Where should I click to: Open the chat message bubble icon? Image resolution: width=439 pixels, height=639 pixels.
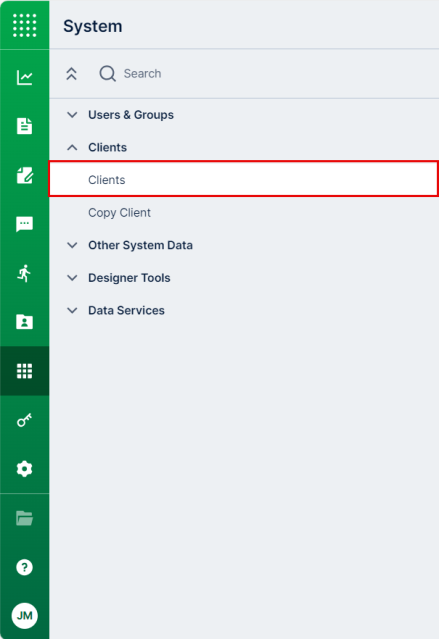point(24,224)
